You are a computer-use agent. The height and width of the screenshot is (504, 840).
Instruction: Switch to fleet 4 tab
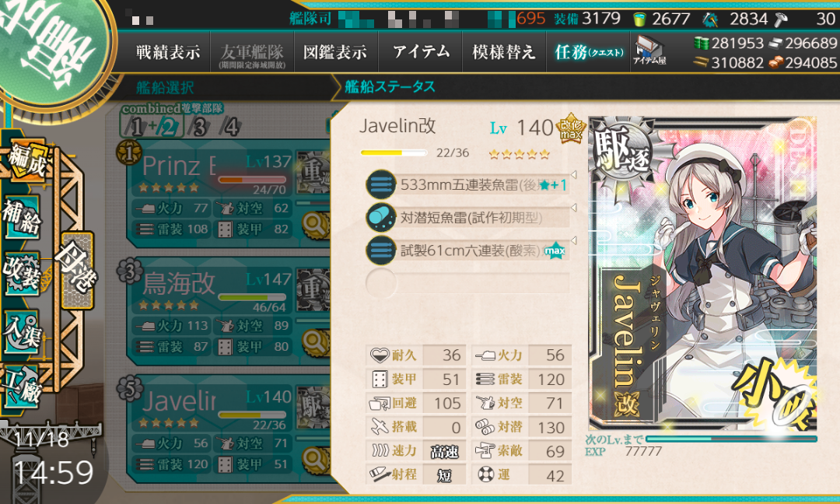pos(231,127)
